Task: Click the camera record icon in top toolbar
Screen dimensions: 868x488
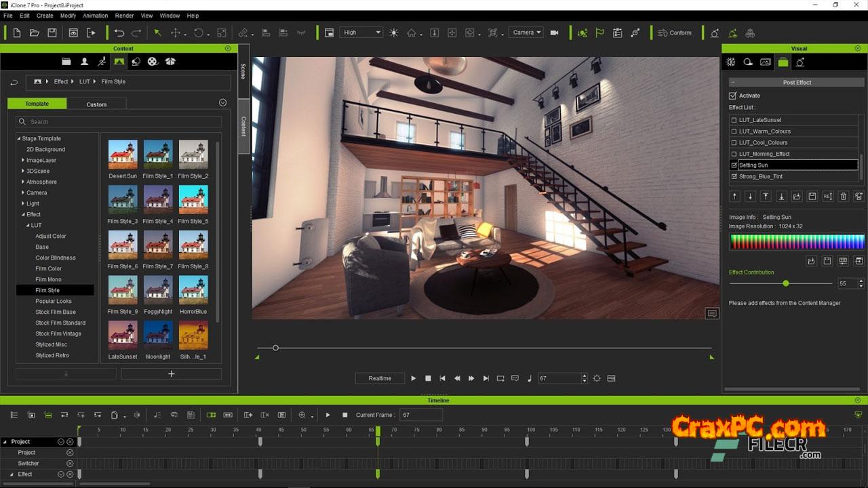Action: click(x=554, y=33)
